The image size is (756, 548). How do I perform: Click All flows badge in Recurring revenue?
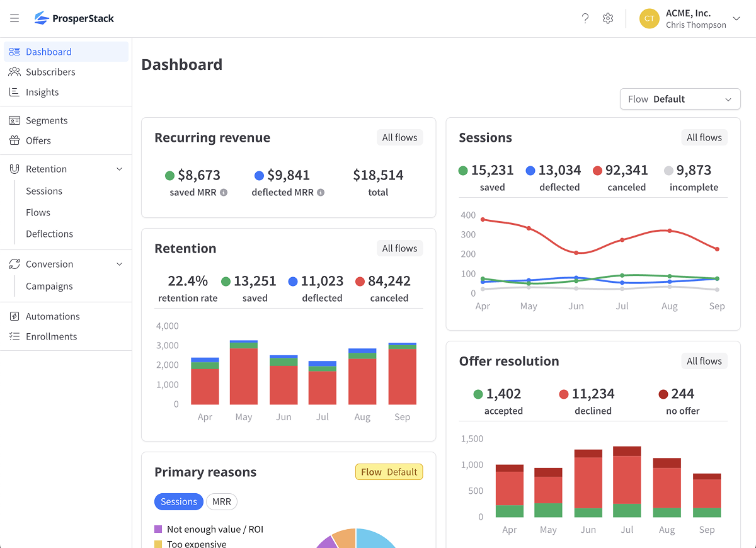point(400,137)
